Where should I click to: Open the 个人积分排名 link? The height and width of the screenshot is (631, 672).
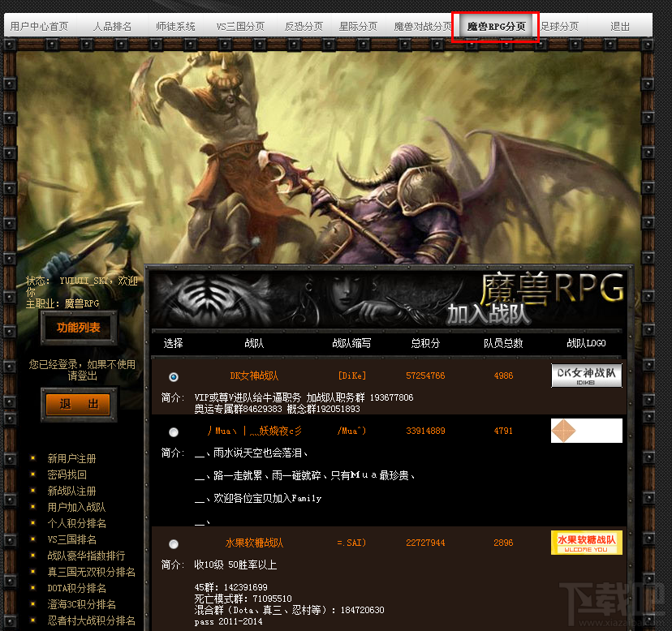point(76,523)
